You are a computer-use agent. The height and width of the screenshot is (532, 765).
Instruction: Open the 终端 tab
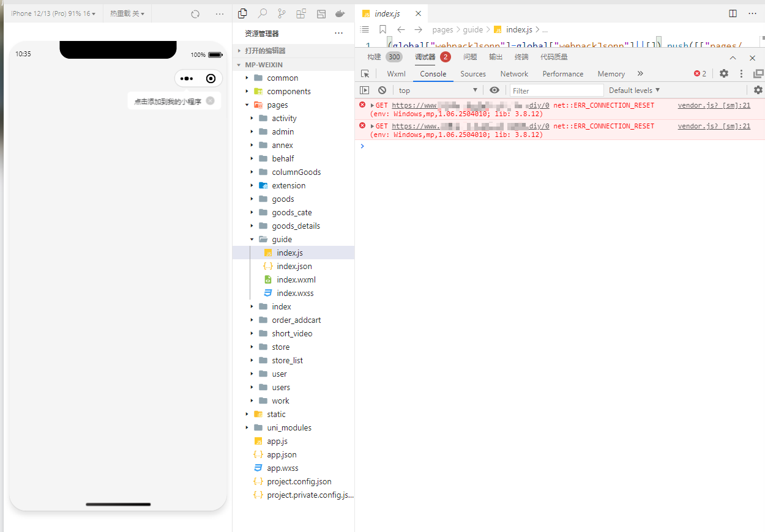tap(521, 57)
